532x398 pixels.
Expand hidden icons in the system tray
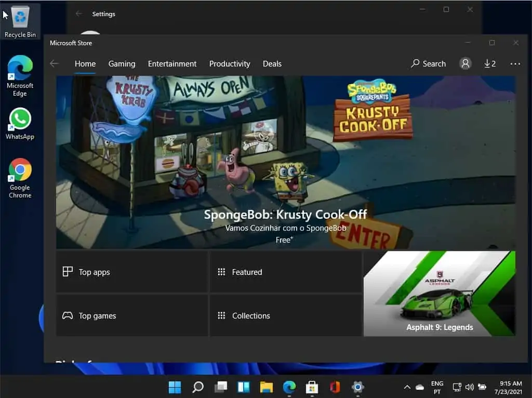[407, 387]
